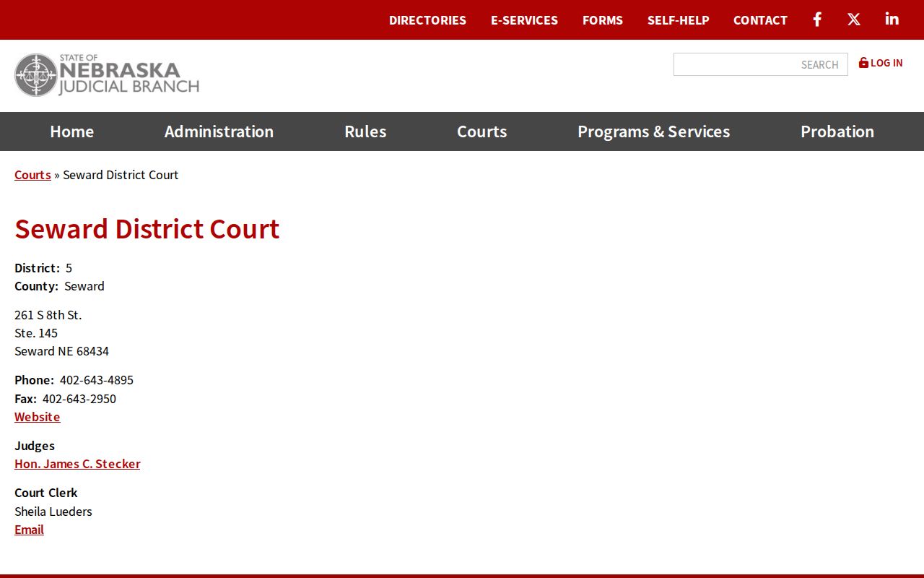Open the X (Twitter) icon
Screen dimensions: 924x578
pyautogui.click(x=854, y=20)
